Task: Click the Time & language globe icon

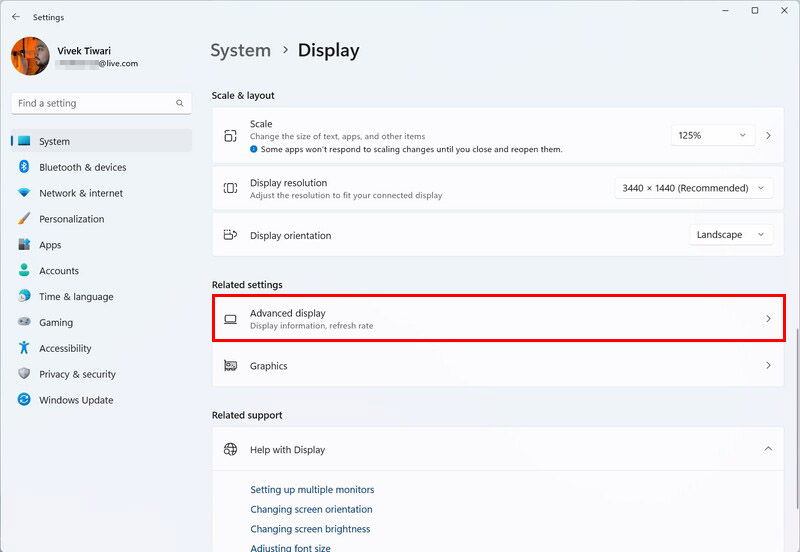Action: coord(24,296)
